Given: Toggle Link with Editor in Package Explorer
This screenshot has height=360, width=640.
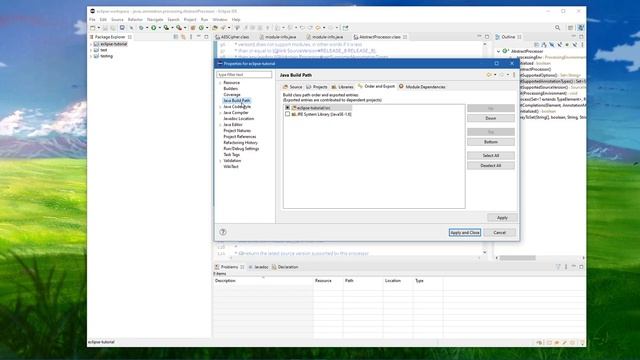Looking at the screenshot, I should point(183,37).
